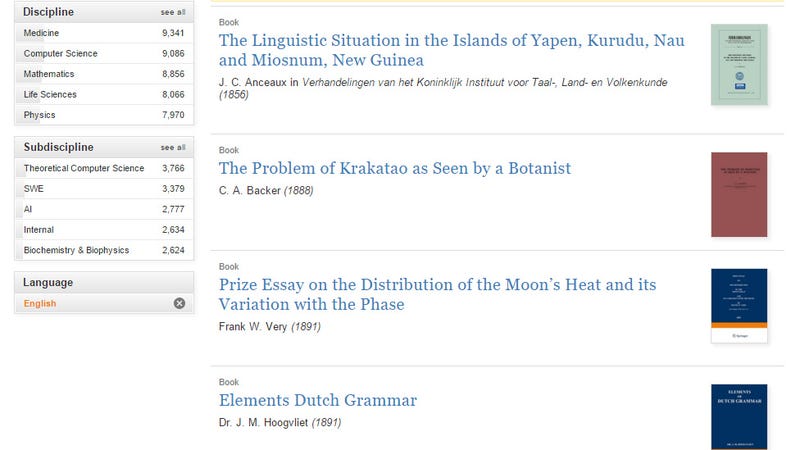Viewport: 800px width, 450px height.
Task: See all Subdiscipline options
Action: 173,147
